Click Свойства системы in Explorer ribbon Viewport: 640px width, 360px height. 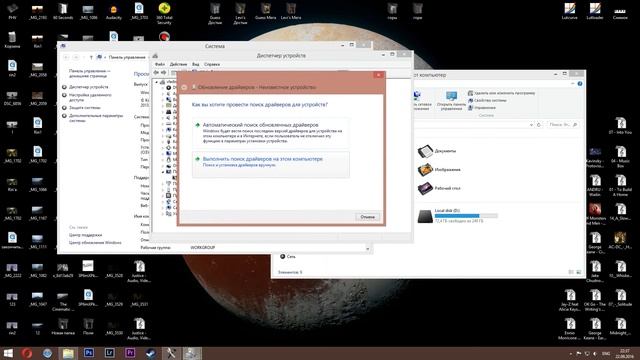click(487, 100)
